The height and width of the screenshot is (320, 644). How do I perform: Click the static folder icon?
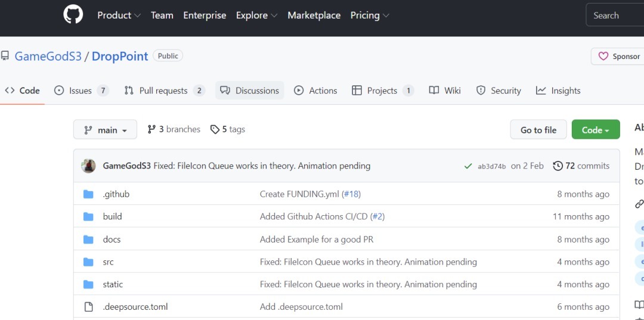click(88, 284)
